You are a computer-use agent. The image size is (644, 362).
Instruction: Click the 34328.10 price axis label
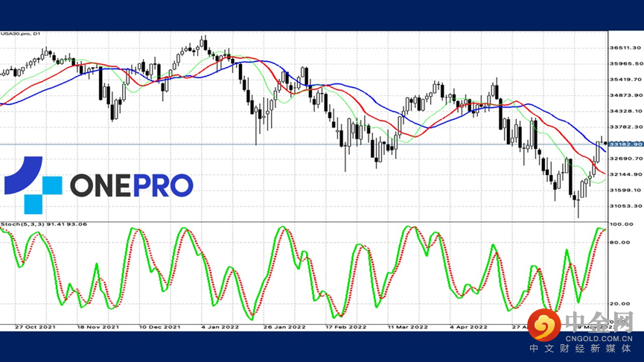click(x=626, y=111)
